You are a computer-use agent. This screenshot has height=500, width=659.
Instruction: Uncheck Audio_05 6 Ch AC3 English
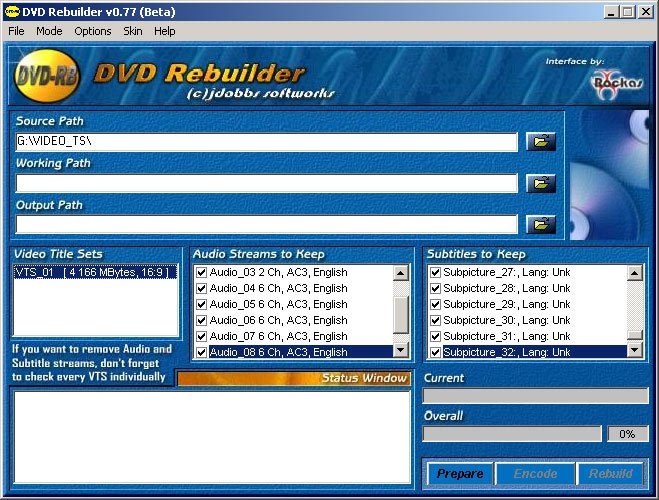pyautogui.click(x=201, y=304)
